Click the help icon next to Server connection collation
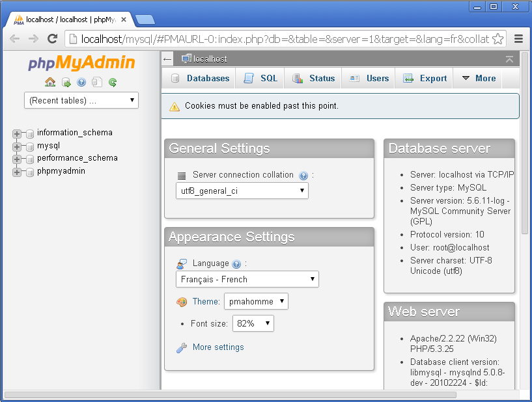 [x=303, y=176]
